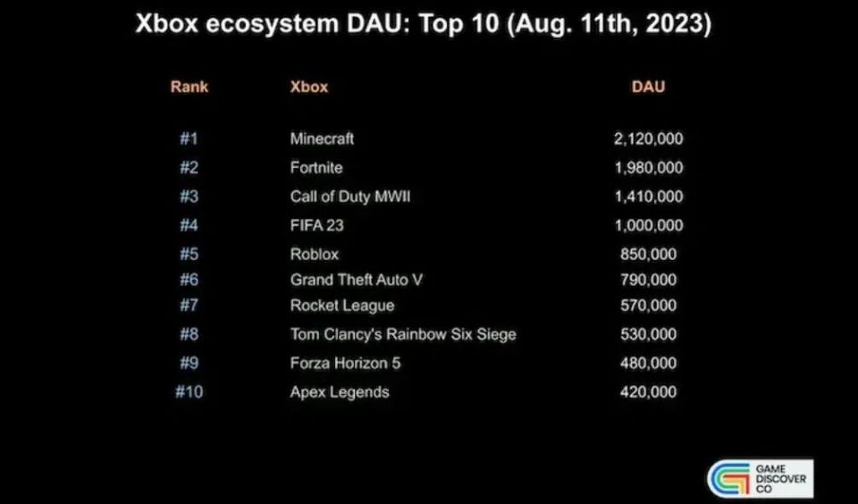Click the DAU column header
Image resolution: width=858 pixels, height=504 pixels.
pos(648,87)
